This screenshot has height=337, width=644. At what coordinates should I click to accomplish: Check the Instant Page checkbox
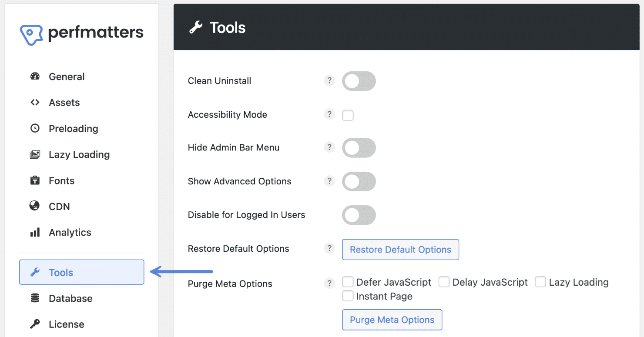point(348,296)
